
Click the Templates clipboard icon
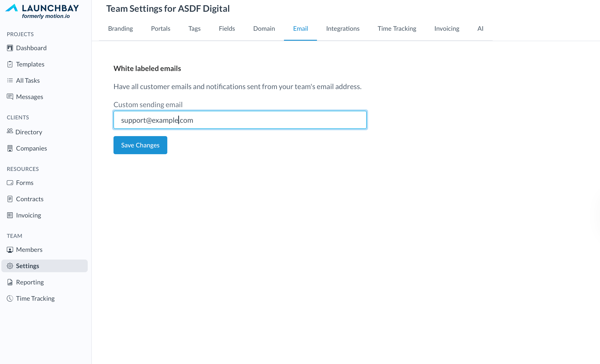(x=10, y=64)
